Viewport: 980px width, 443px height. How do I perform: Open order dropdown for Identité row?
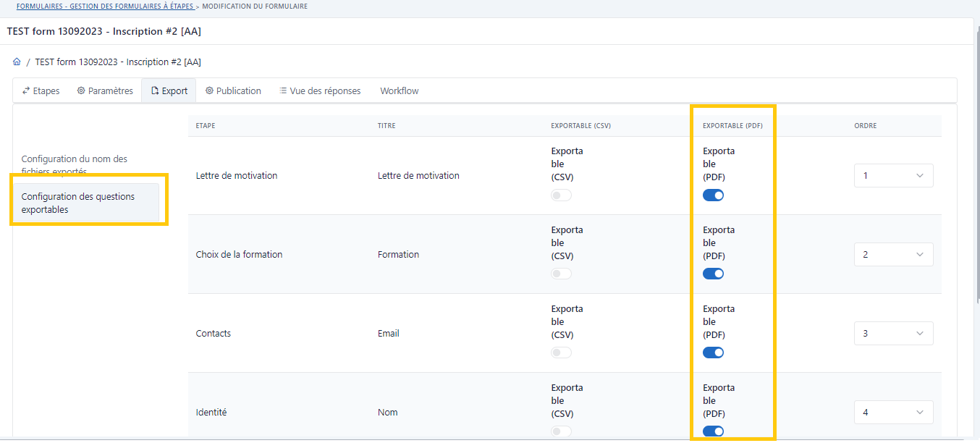pos(893,413)
